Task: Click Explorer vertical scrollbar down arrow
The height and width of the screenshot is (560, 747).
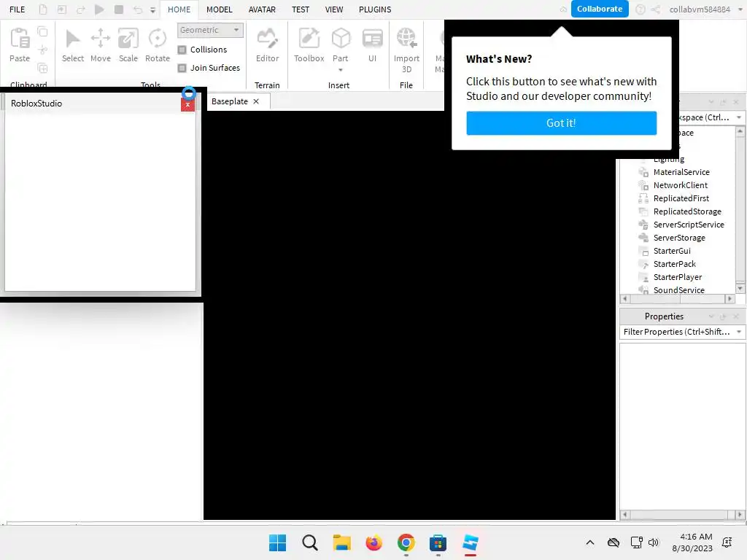Action: [740, 288]
